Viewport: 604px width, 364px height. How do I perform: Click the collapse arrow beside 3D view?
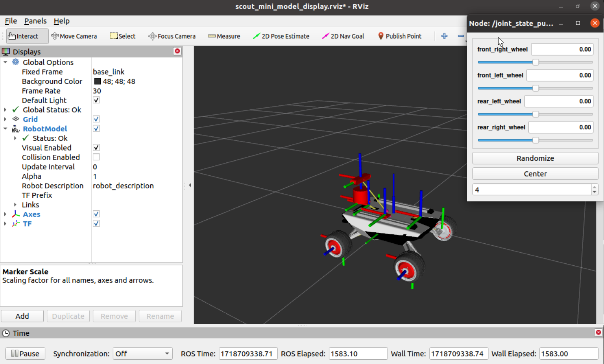pyautogui.click(x=190, y=185)
